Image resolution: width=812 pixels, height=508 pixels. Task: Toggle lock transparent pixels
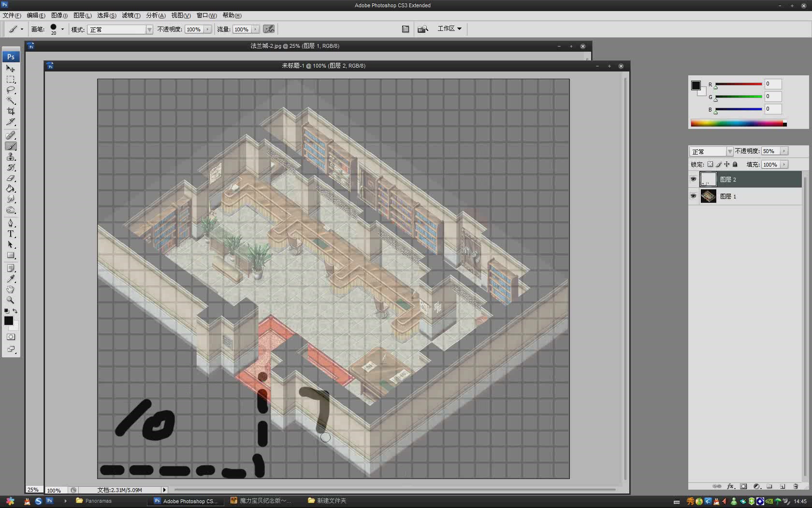click(x=710, y=164)
